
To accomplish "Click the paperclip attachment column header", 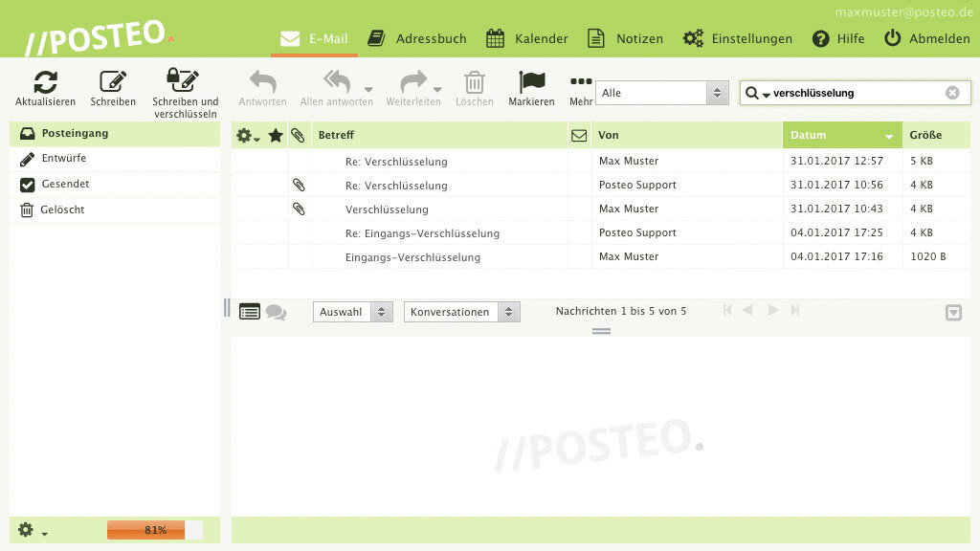I will coord(299,136).
